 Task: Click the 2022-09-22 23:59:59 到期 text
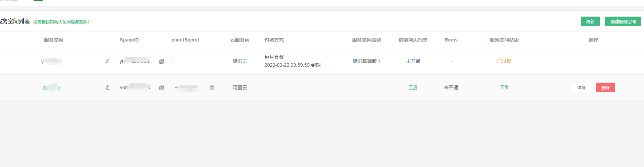pos(293,65)
